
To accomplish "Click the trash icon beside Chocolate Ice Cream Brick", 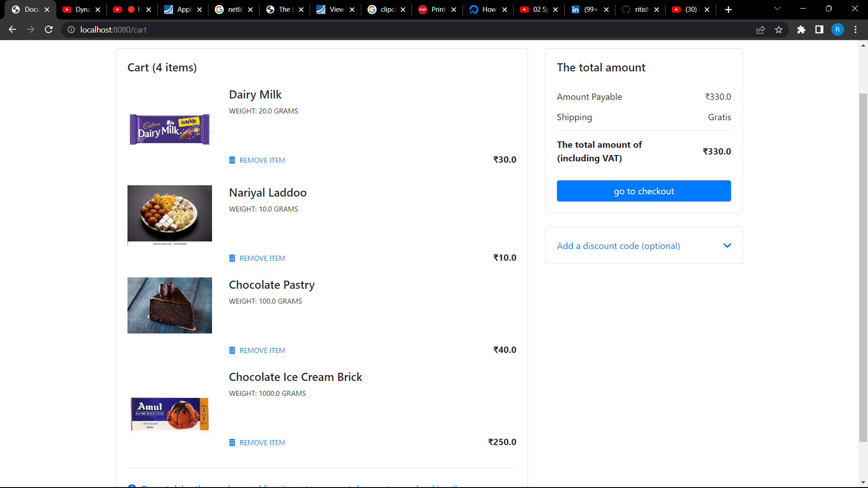I will pyautogui.click(x=232, y=442).
